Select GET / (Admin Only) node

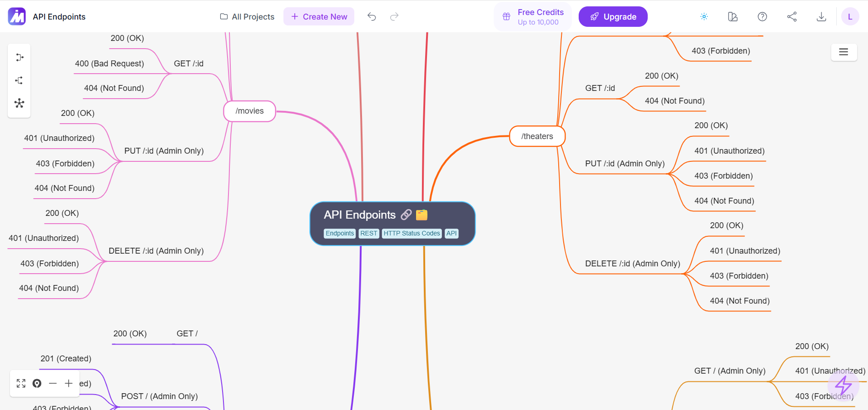(730, 371)
